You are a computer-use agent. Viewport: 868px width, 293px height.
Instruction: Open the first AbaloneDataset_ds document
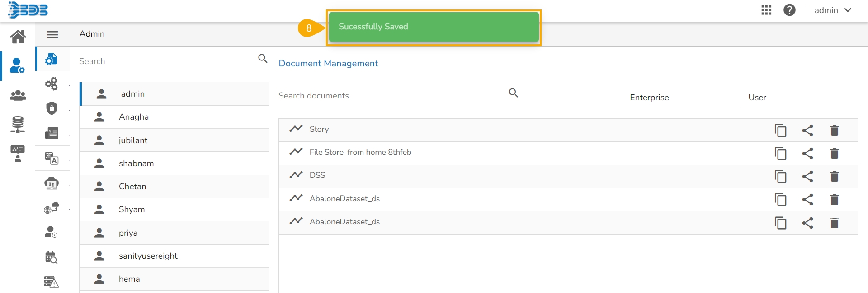[x=344, y=199]
